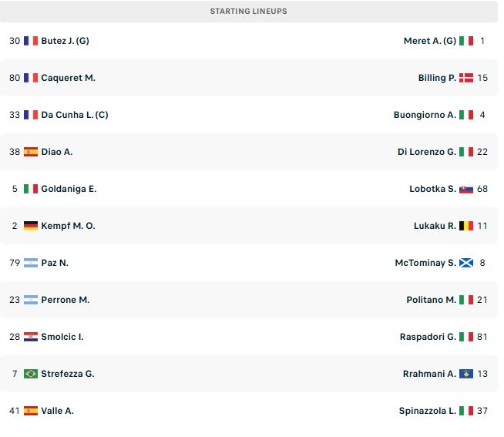This screenshot has width=504, height=437.
Task: Select player Caqueret M.
Action: [x=68, y=78]
